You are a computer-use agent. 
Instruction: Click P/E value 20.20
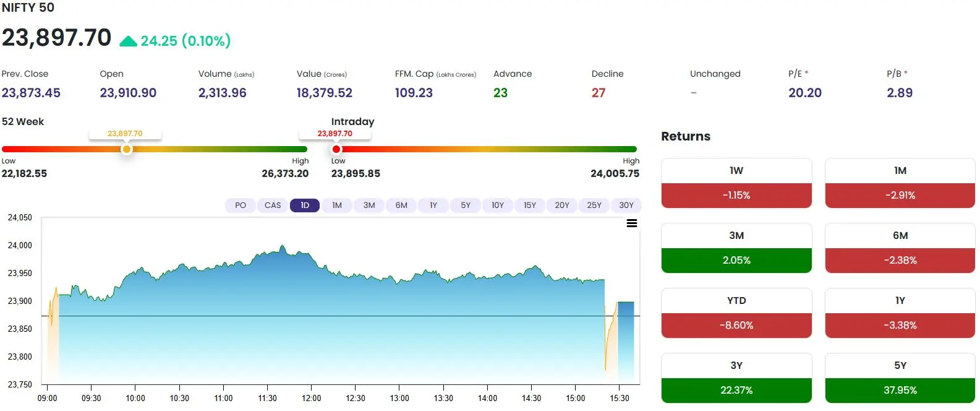pyautogui.click(x=804, y=93)
